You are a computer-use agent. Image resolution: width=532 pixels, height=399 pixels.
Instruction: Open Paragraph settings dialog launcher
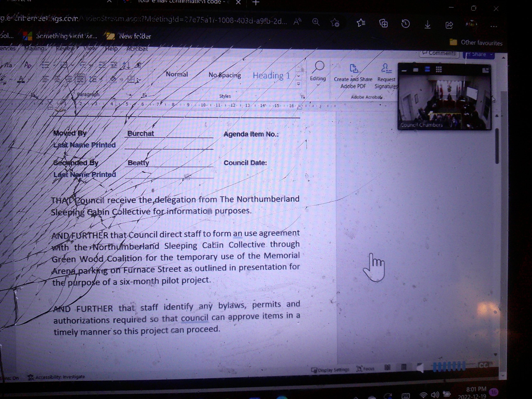145,95
